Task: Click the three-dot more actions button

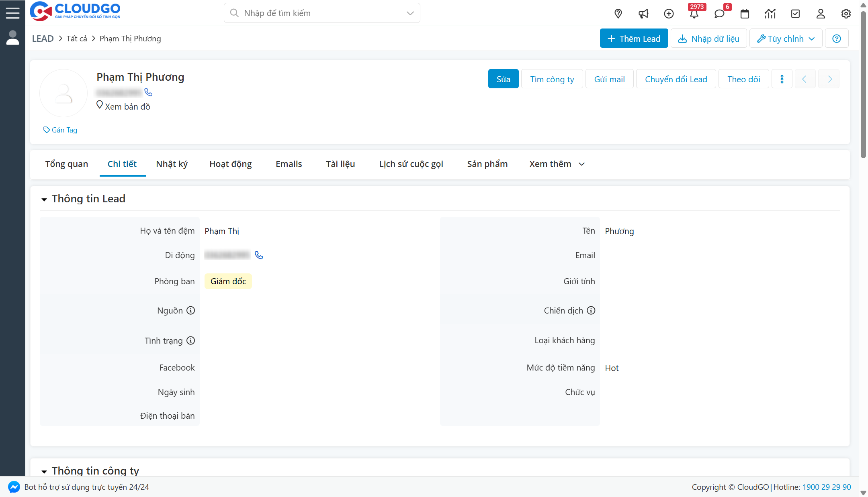Action: click(x=782, y=79)
